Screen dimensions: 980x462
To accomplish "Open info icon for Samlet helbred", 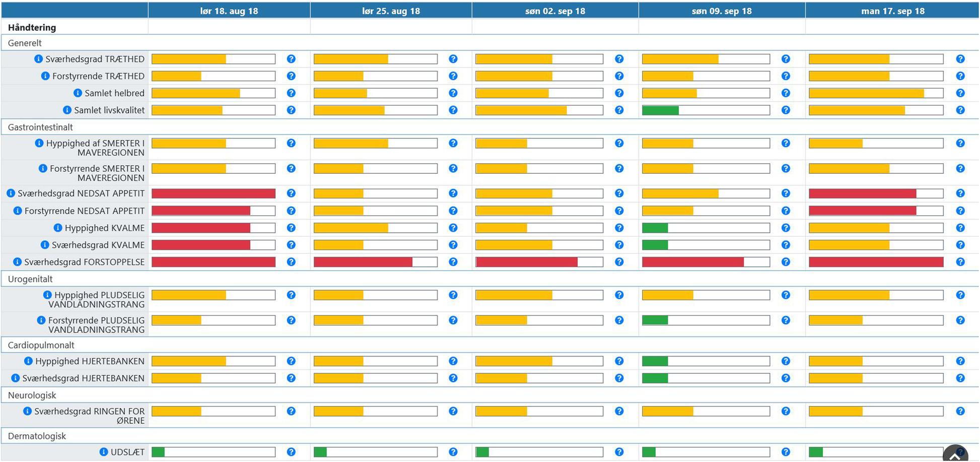I will pos(78,93).
